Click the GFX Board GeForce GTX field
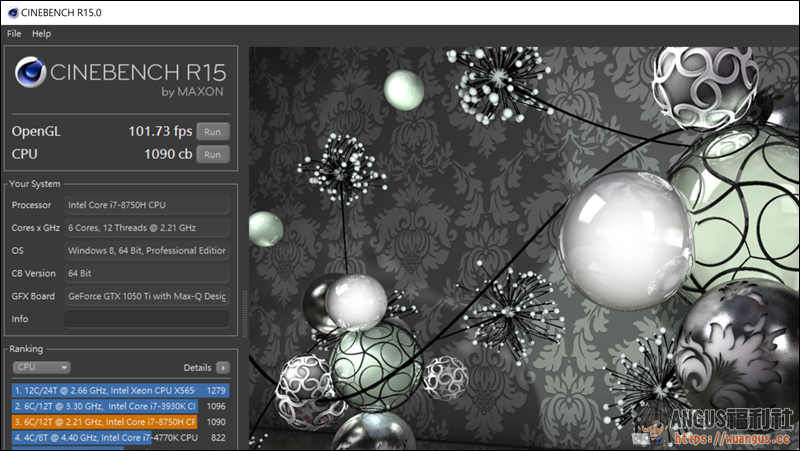800x451 pixels. 146,296
